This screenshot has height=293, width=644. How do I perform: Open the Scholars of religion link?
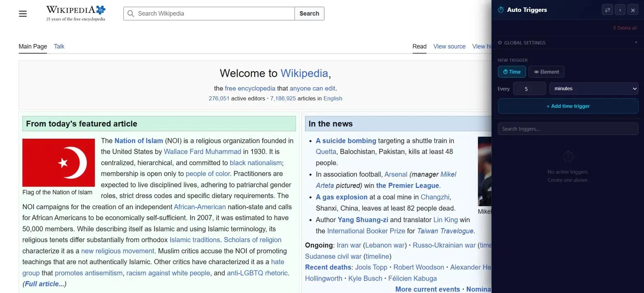click(x=253, y=240)
